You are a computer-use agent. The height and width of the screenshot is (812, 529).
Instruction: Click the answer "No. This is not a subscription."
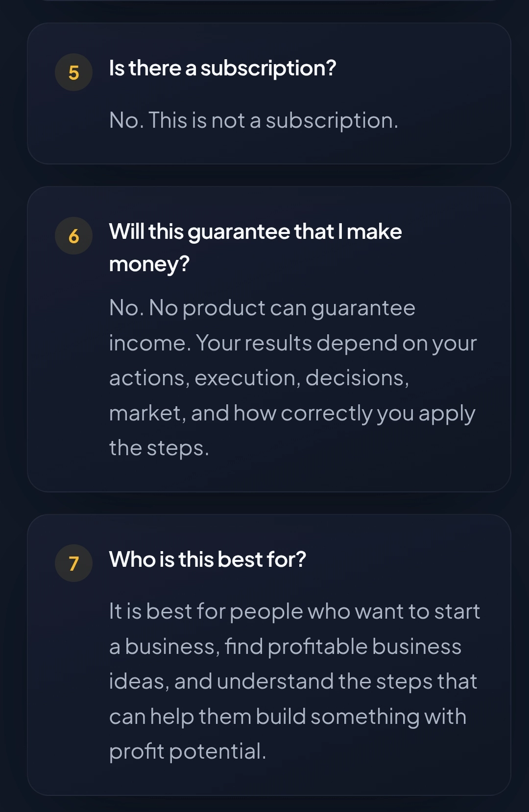(x=254, y=120)
